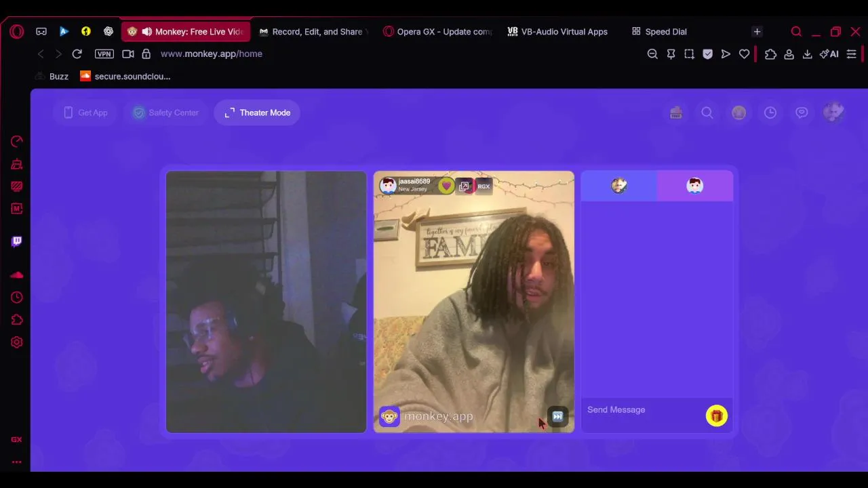Viewport: 868px width, 488px height.
Task: Open camera permission indicator in address bar
Action: pyautogui.click(x=127, y=54)
